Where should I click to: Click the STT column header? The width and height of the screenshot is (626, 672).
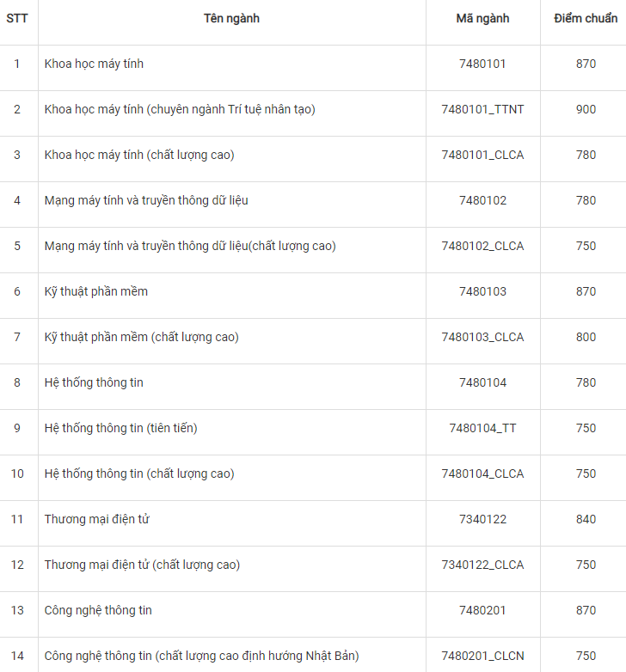coord(17,18)
